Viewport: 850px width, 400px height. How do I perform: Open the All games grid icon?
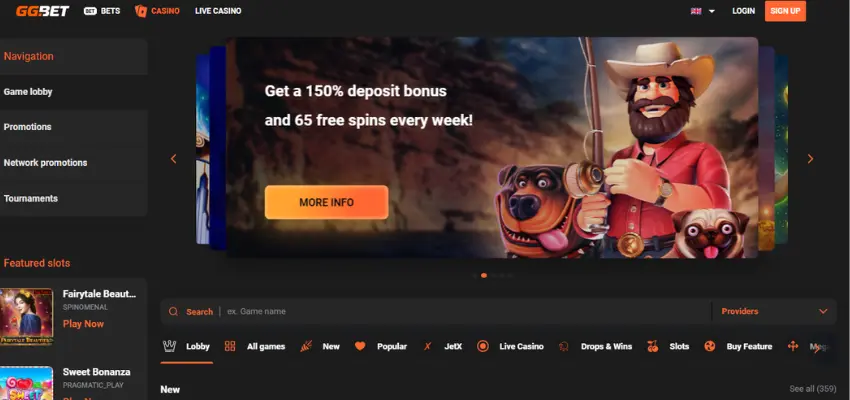click(230, 346)
